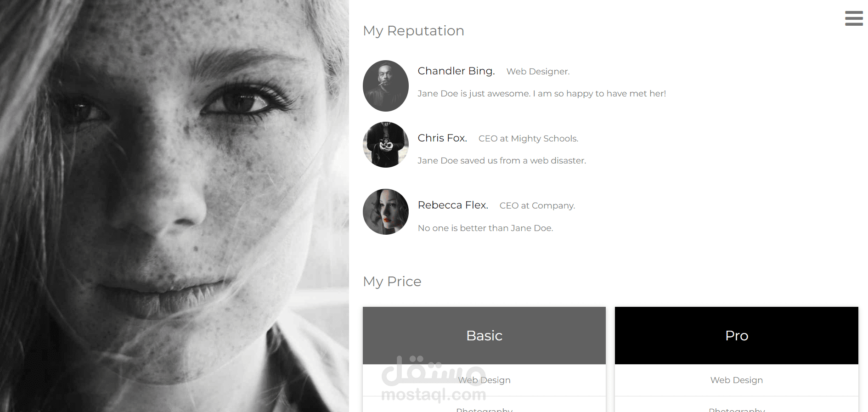The image size is (868, 412).
Task: Click Chris Fox's avatar with camera
Action: pyautogui.click(x=386, y=145)
